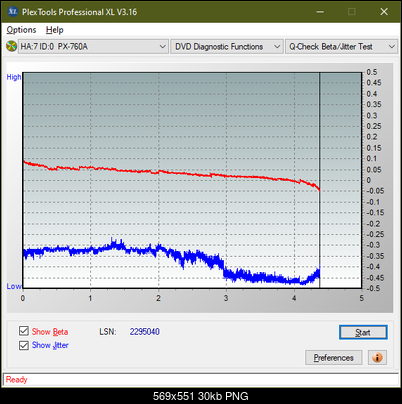Open the Options menu
This screenshot has height=404, width=402.
[x=21, y=30]
